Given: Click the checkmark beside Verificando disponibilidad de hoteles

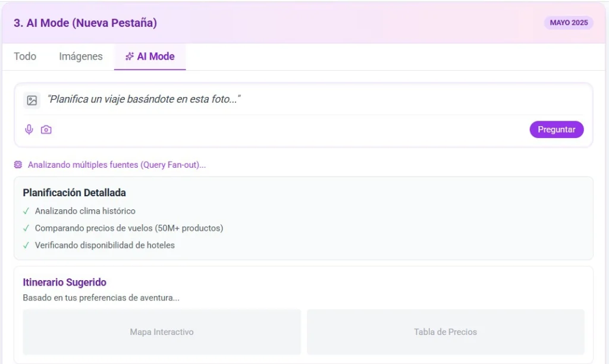Looking at the screenshot, I should coord(26,245).
